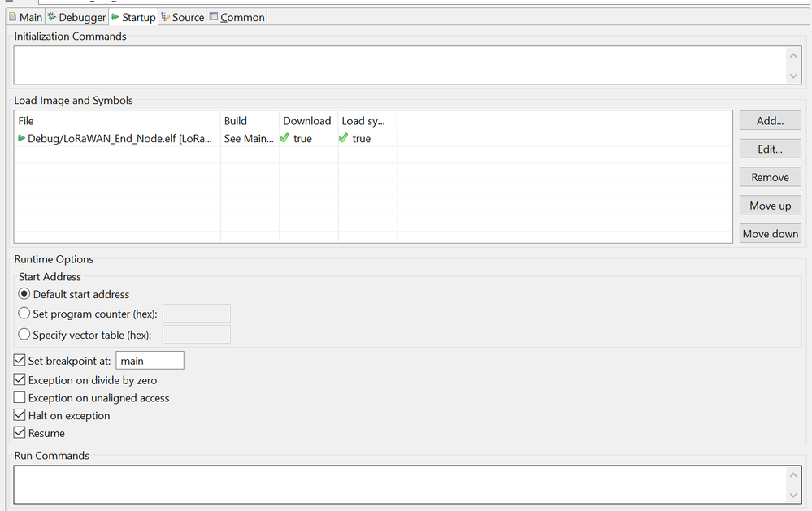Disable the Set breakpoint at checkbox
Image resolution: width=812 pixels, height=511 pixels.
(x=20, y=361)
